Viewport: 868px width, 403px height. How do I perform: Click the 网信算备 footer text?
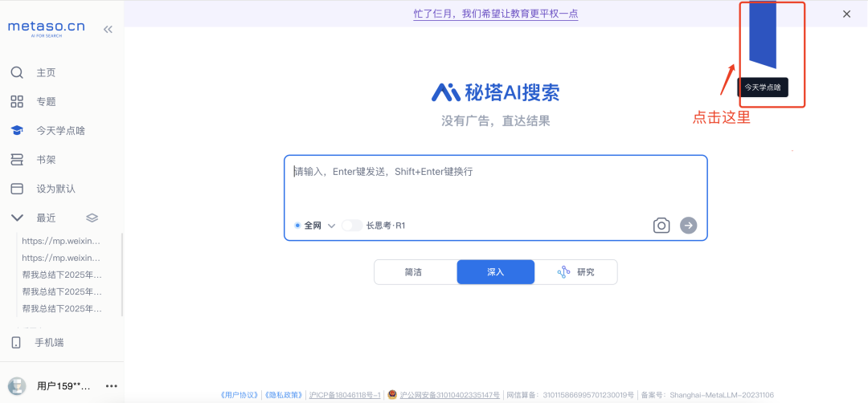click(571, 395)
